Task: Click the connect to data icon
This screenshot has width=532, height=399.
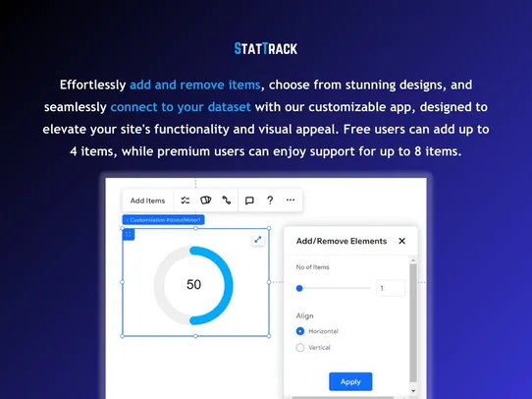Action: [227, 200]
